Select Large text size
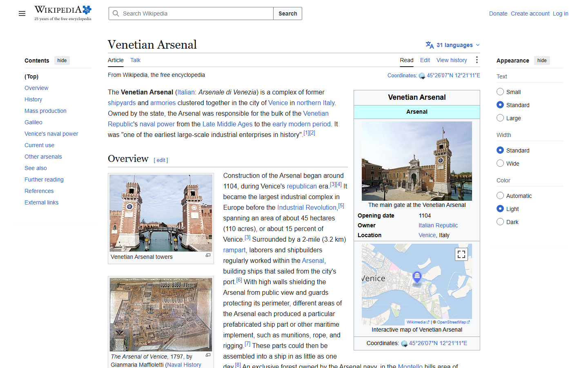Screen dimensions: 588x368 point(500,118)
